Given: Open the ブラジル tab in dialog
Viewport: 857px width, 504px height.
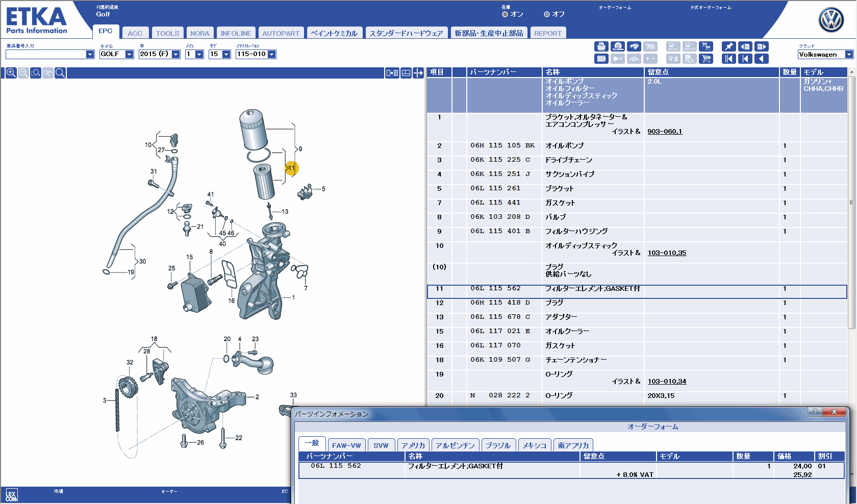Looking at the screenshot, I should [x=498, y=445].
